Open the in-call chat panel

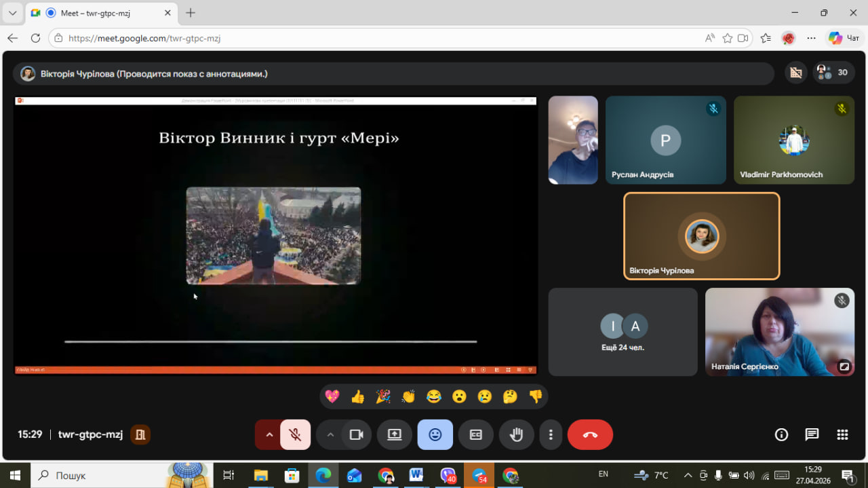click(x=812, y=435)
